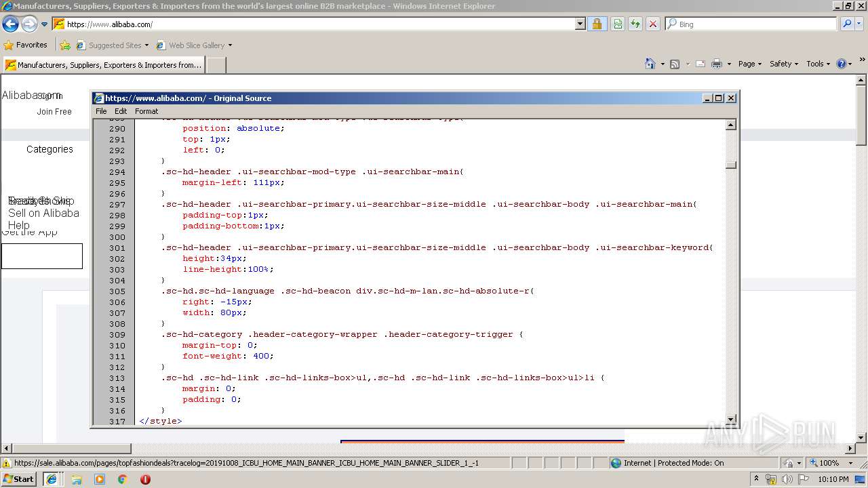Click the Compatibility View icon
The image size is (868, 488).
coord(618,24)
